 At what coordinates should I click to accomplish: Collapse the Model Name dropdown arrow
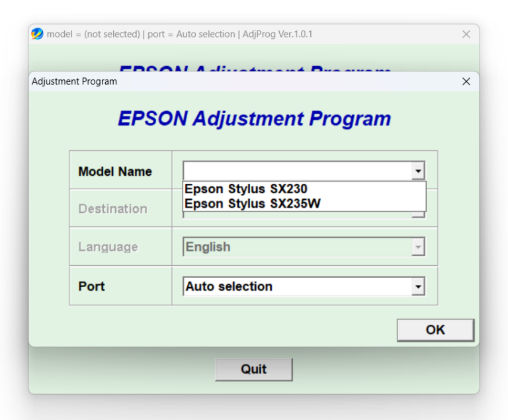[418, 171]
